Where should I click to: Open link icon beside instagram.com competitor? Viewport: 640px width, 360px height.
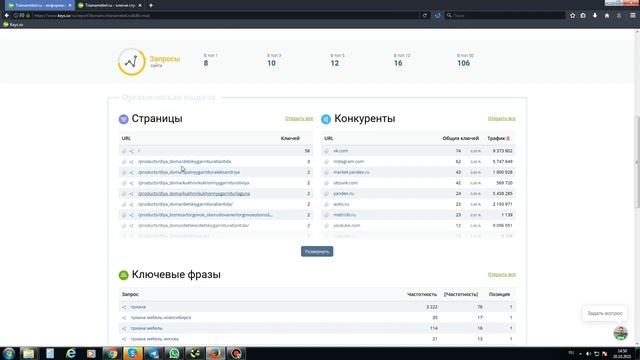point(327,162)
